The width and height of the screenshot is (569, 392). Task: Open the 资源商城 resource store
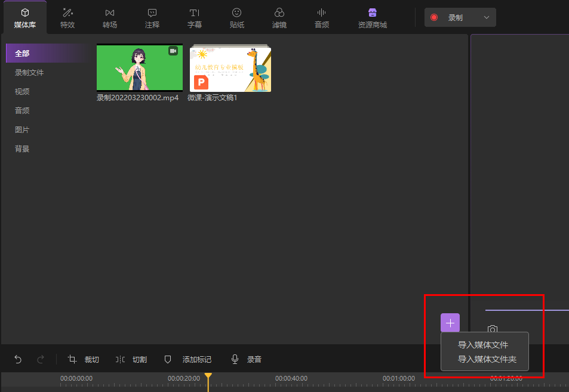pos(372,18)
